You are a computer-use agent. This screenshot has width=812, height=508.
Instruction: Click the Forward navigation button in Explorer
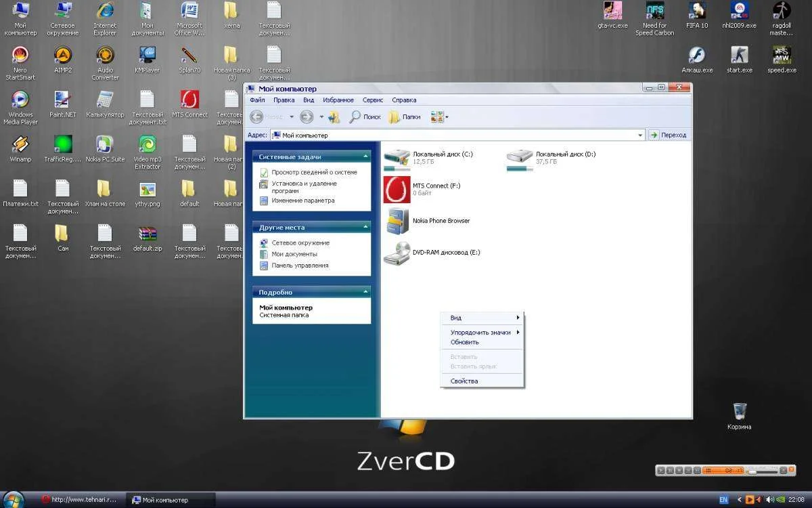tap(307, 117)
